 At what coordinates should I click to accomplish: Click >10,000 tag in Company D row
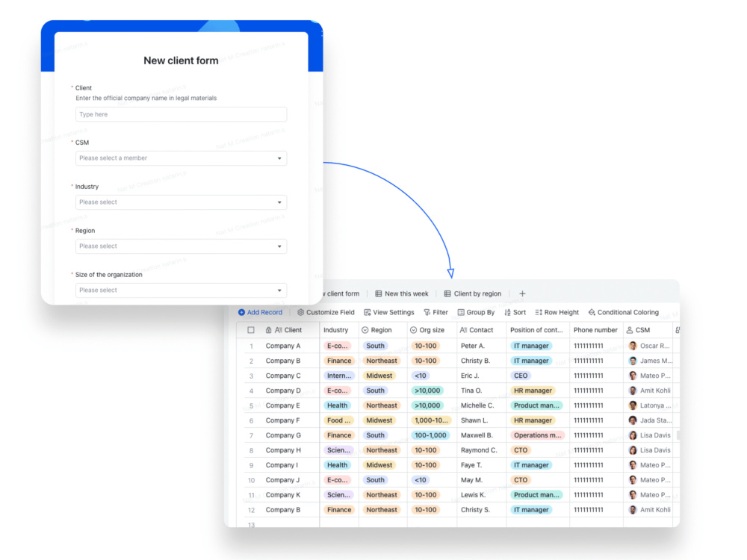pyautogui.click(x=427, y=391)
